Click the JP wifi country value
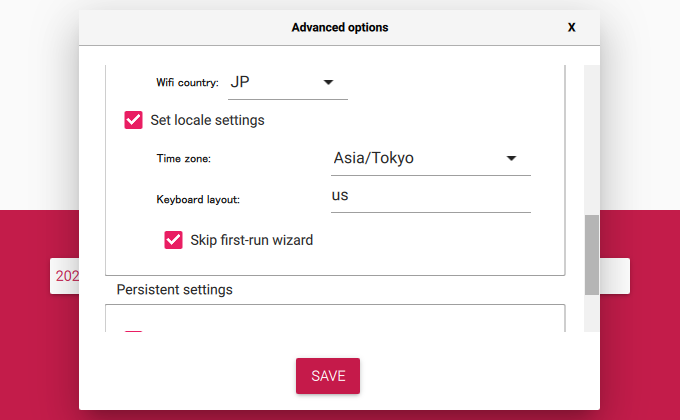Image resolution: width=680 pixels, height=420 pixels. click(x=240, y=82)
